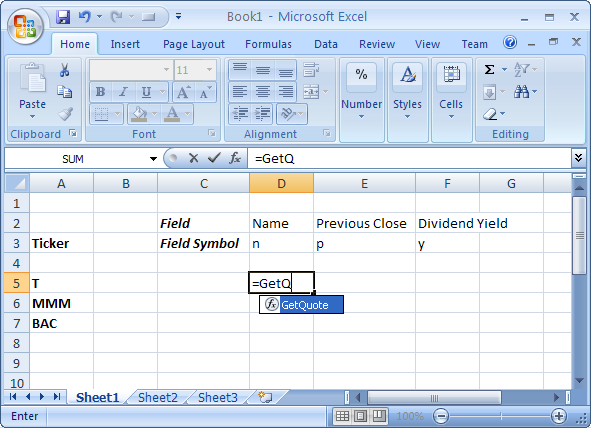Viewport: 591px width, 428px height.
Task: Click the Borders button
Action: (x=101, y=114)
